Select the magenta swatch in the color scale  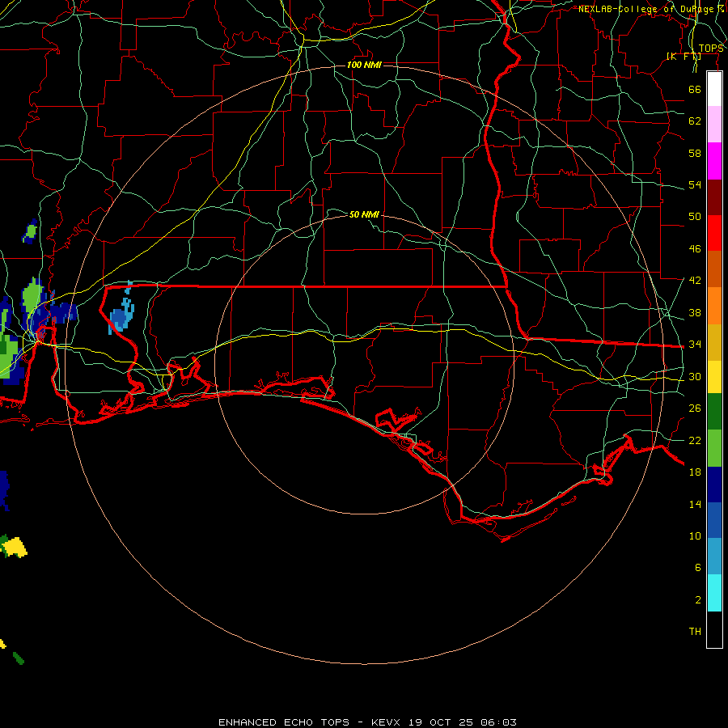pyautogui.click(x=714, y=161)
